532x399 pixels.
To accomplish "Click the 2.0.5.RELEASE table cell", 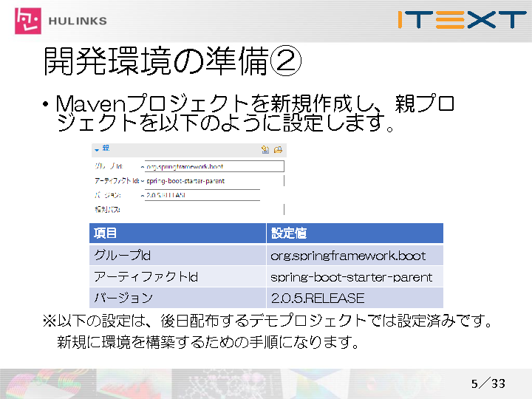I will pyautogui.click(x=355, y=299).
